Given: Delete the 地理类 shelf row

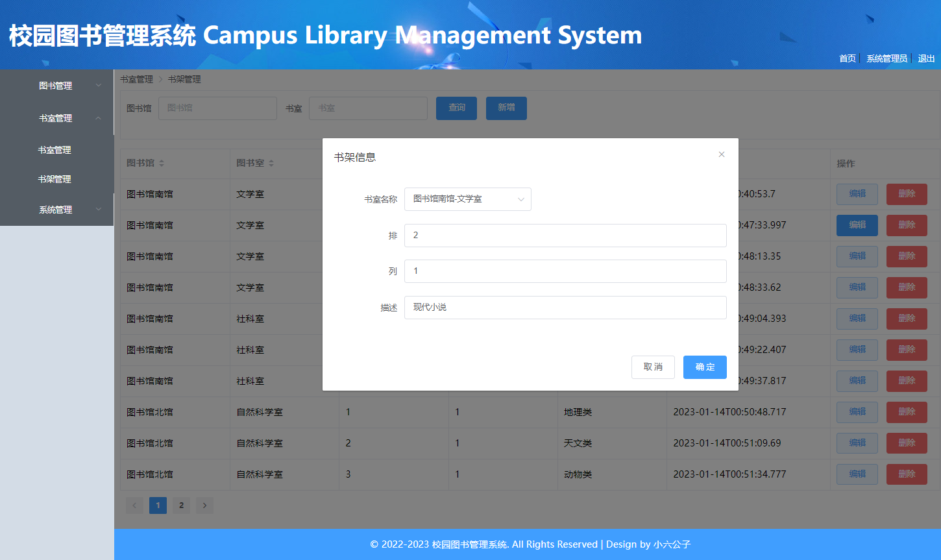Looking at the screenshot, I should pos(907,412).
